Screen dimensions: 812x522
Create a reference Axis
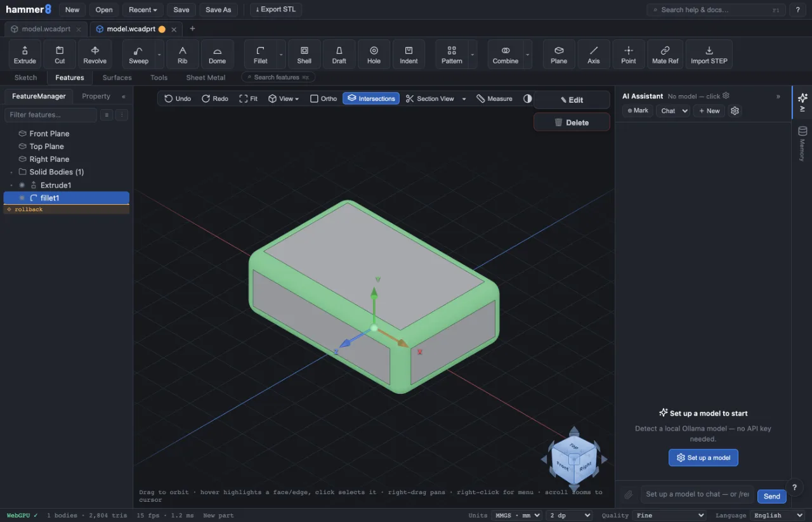click(x=594, y=55)
